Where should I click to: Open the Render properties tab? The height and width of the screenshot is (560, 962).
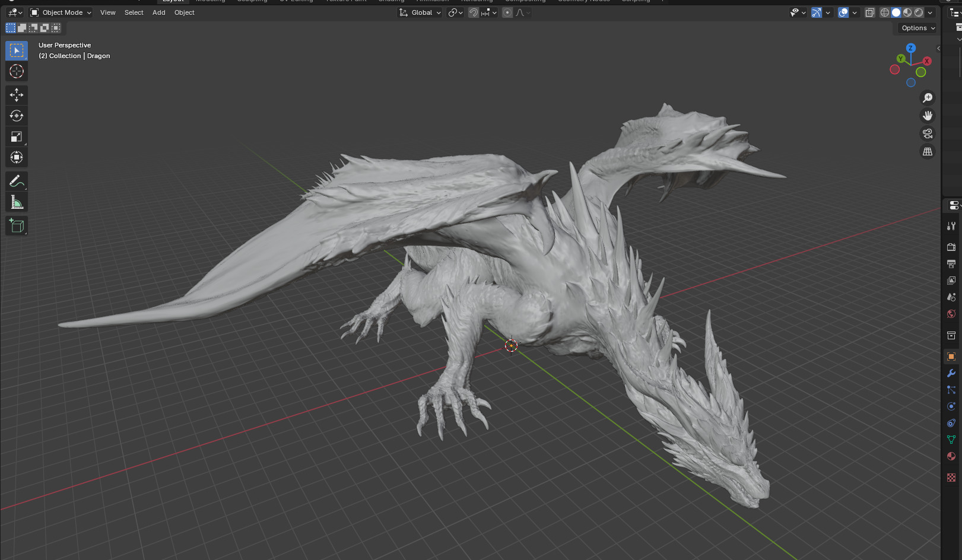[x=951, y=247]
